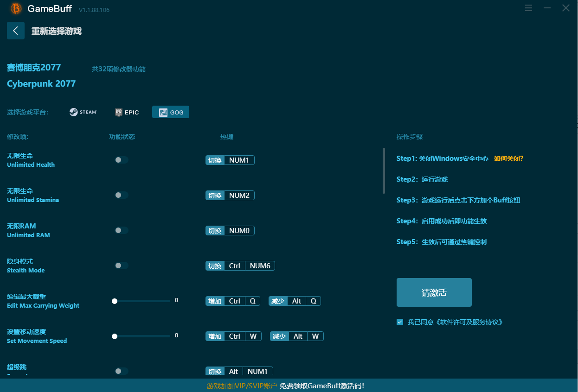Click the 热键 column header
This screenshot has width=578, height=392.
point(227,137)
